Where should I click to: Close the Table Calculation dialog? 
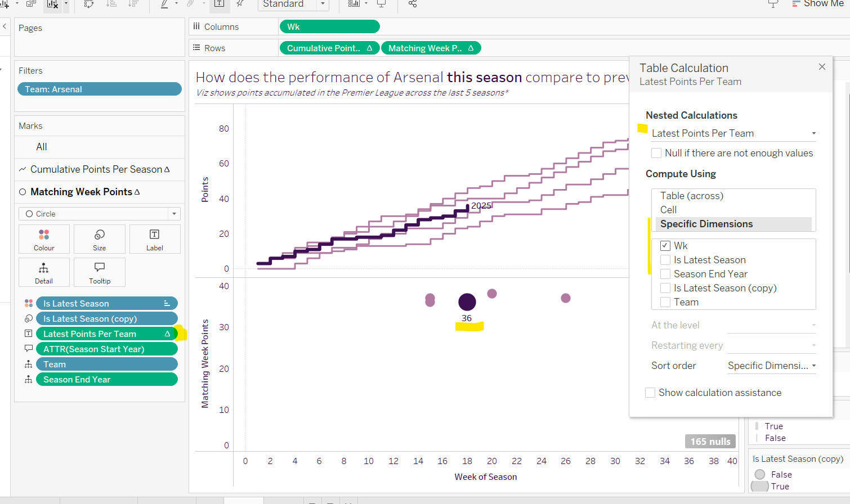point(822,67)
